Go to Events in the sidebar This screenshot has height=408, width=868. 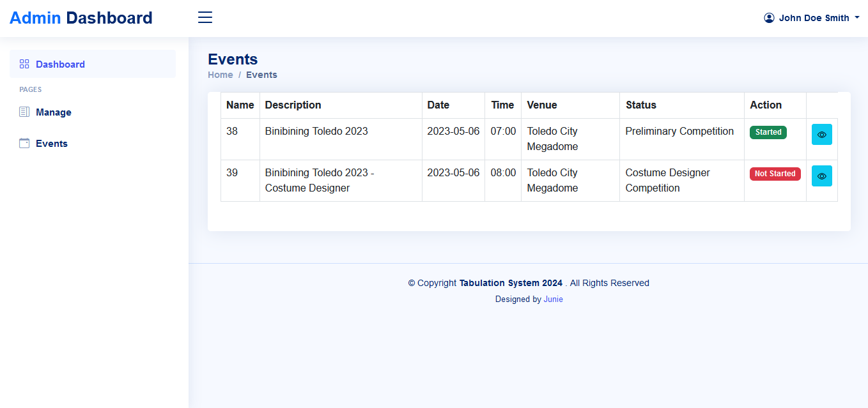pos(52,144)
